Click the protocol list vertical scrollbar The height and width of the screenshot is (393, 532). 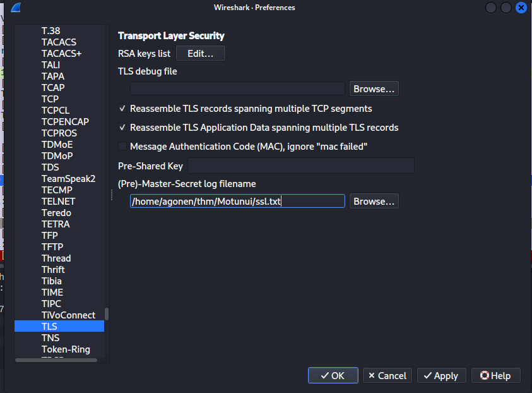click(x=107, y=313)
